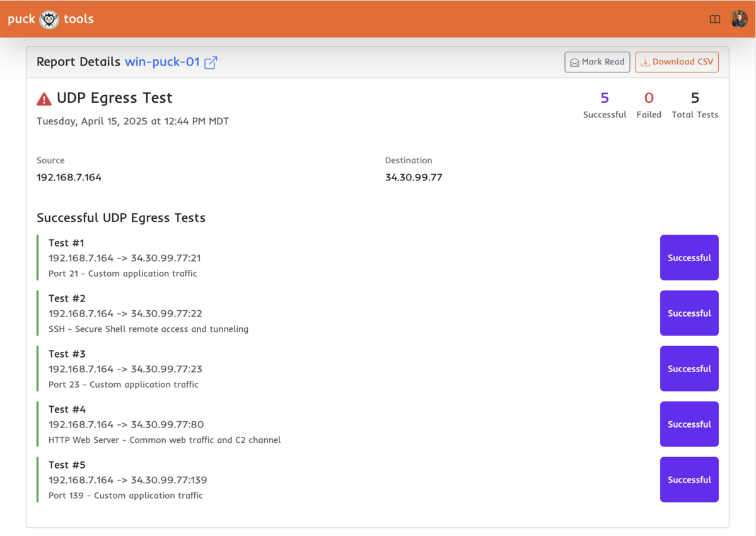756x536 pixels.
Task: Click the external link icon beside win-puck-01
Action: [211, 62]
